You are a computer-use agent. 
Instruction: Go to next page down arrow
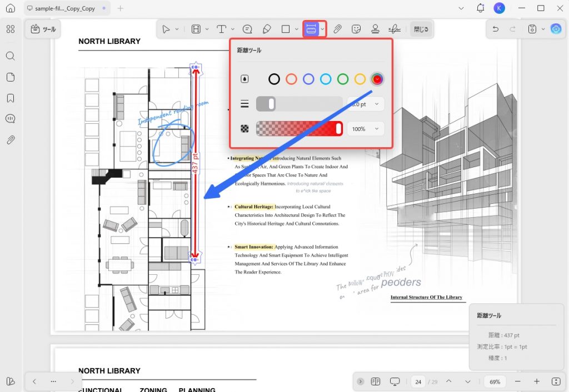coord(468,381)
